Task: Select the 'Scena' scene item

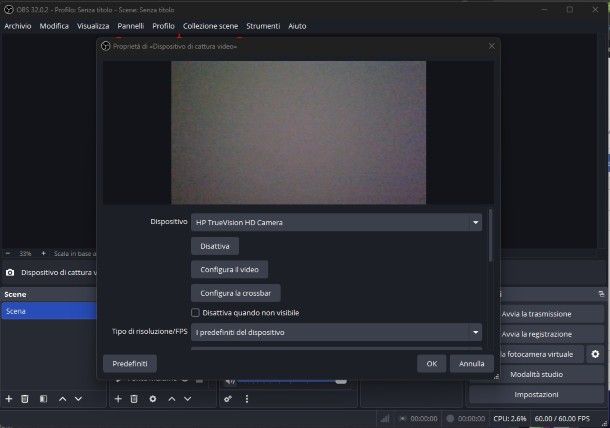Action: click(x=49, y=311)
